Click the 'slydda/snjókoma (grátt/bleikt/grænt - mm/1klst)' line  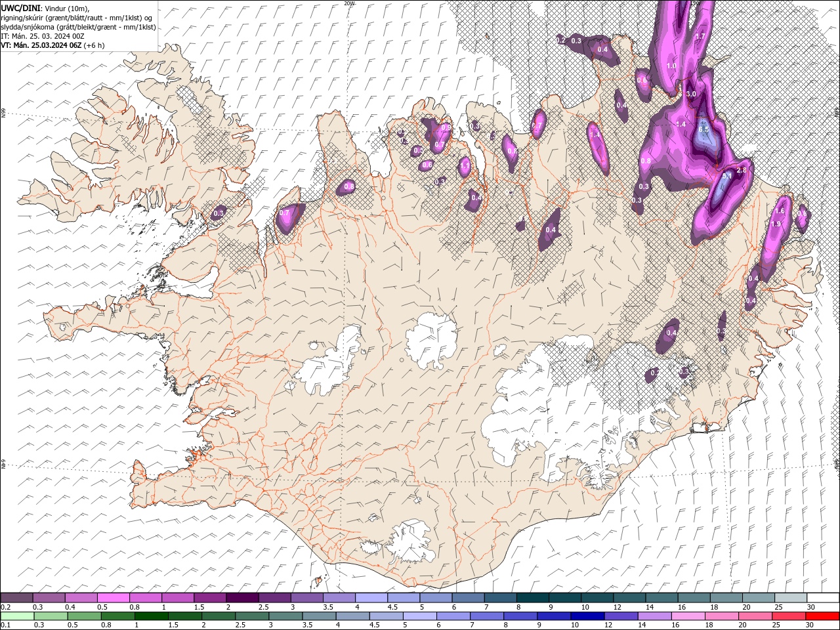(79, 27)
